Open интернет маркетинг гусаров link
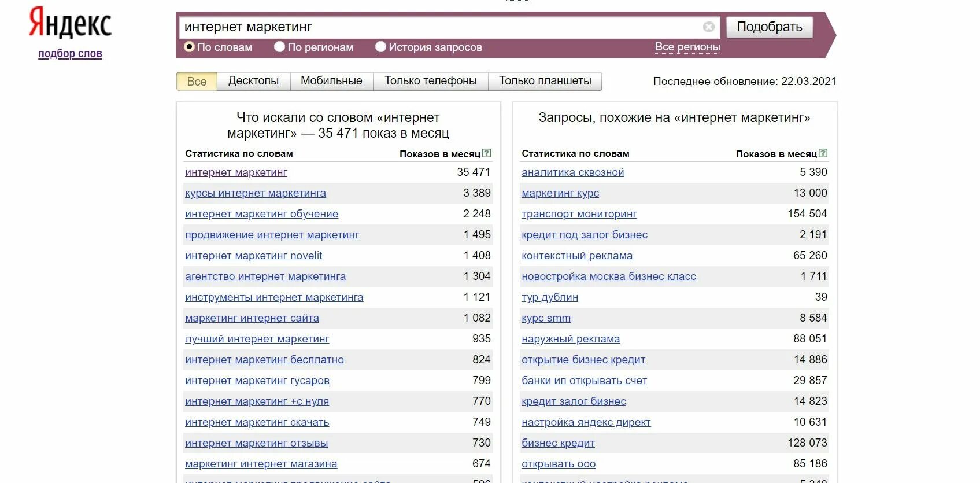 257,381
